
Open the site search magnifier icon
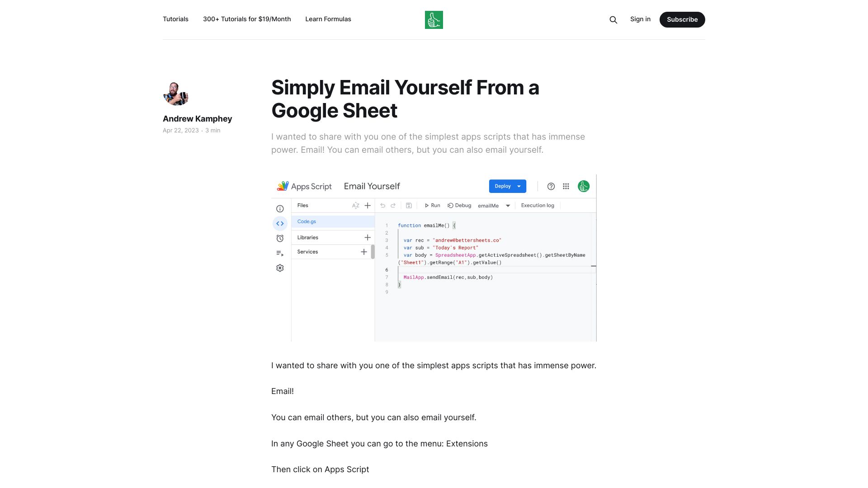(613, 20)
